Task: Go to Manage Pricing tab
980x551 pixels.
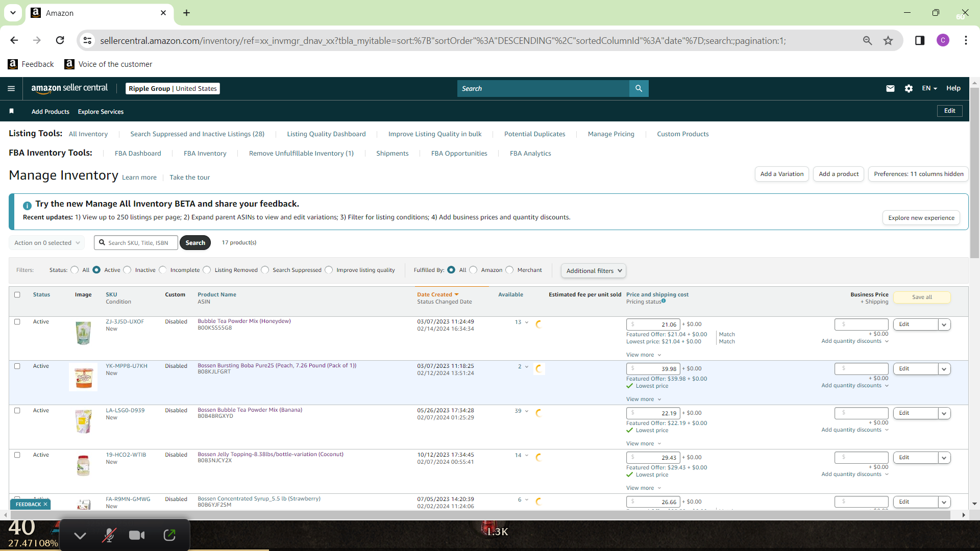Action: [x=611, y=134]
